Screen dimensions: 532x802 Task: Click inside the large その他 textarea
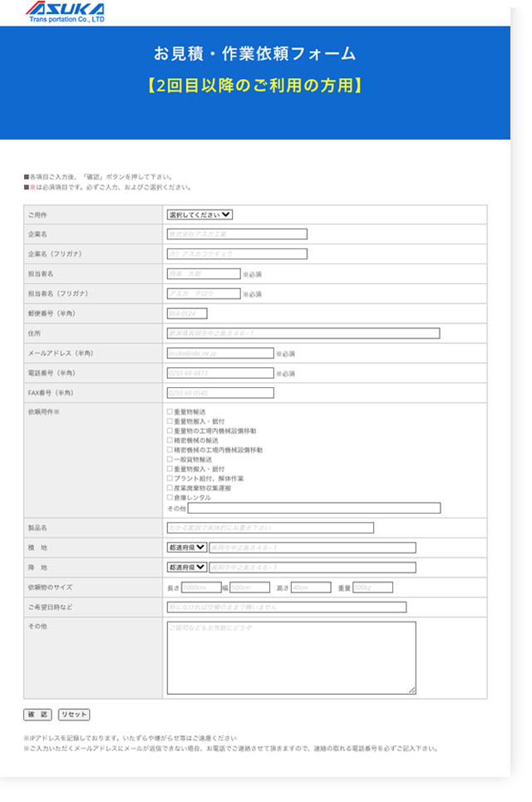tap(292, 658)
